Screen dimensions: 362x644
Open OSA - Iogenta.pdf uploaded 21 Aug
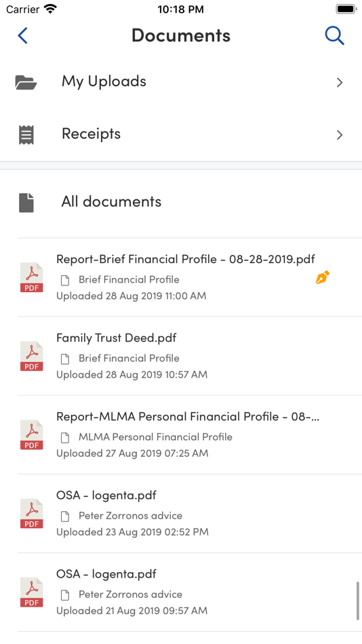[x=189, y=592]
